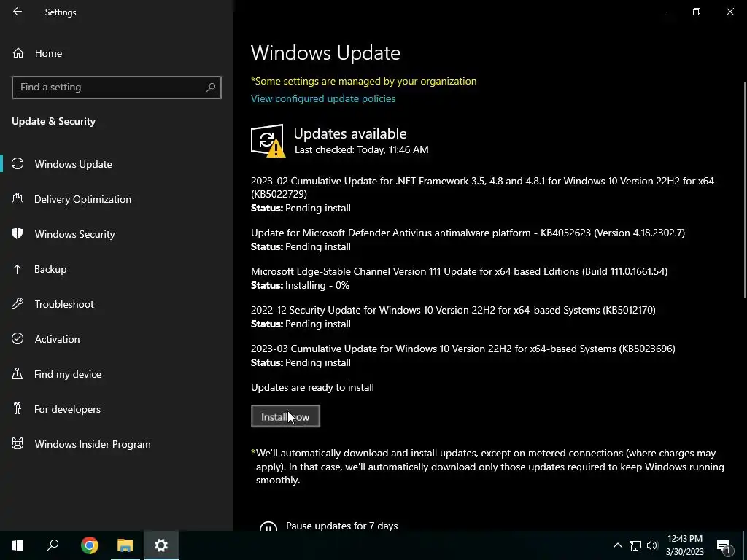Screen dimensions: 747x560
Task: Minimize the Settings window
Action: click(x=662, y=12)
